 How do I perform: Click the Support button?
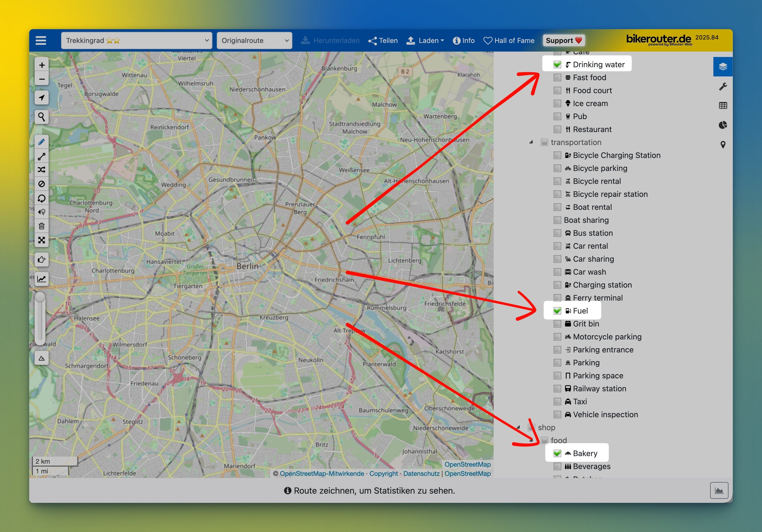tap(564, 41)
